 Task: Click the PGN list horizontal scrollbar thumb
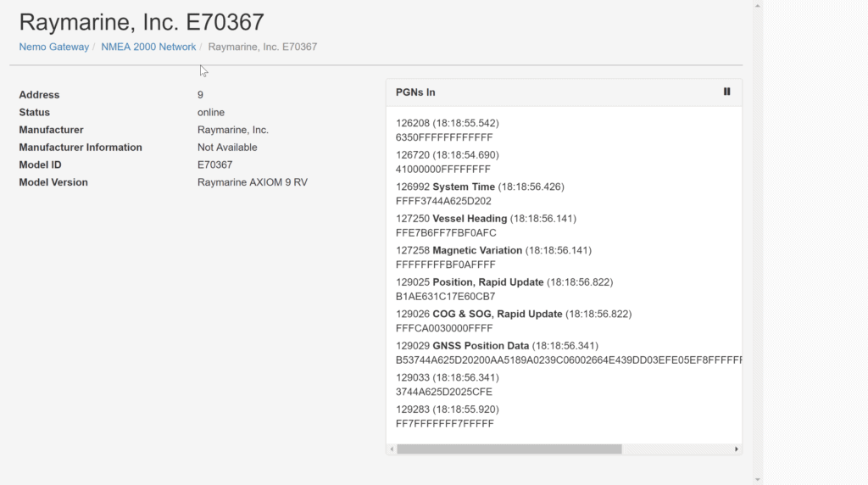[509, 449]
